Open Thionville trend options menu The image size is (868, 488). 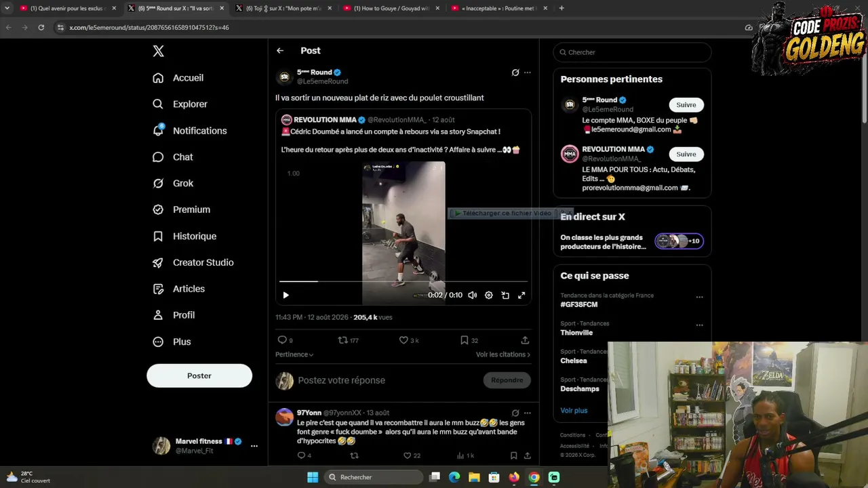click(x=699, y=325)
